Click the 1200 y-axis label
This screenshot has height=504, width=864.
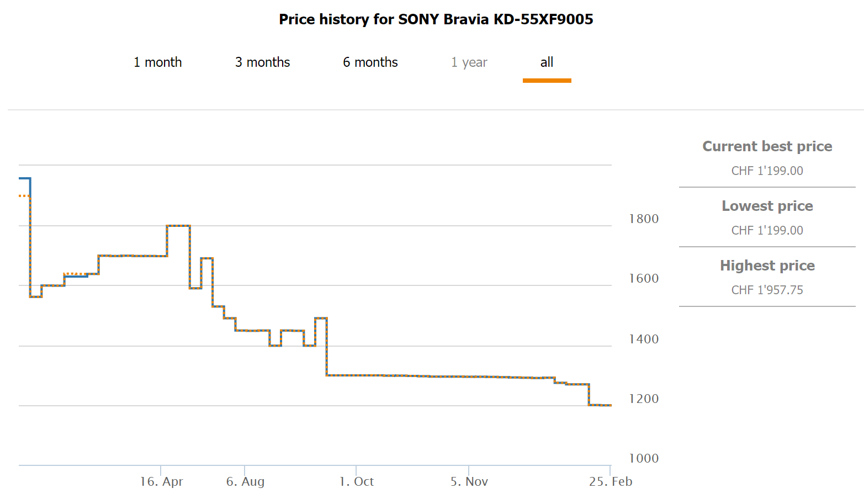pos(644,399)
